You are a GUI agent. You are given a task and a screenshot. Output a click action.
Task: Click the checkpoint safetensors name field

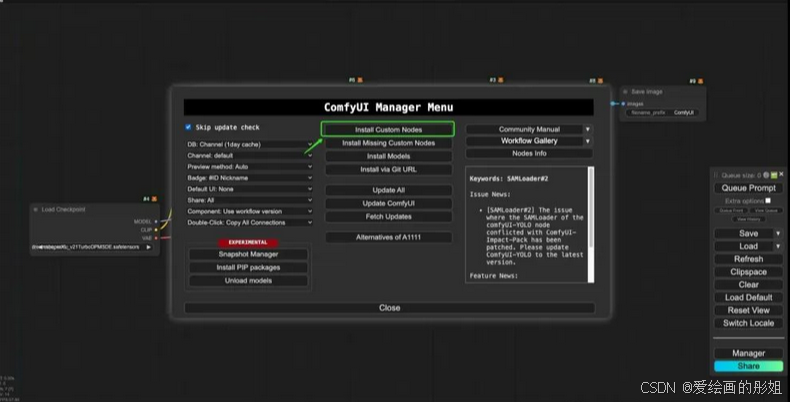click(92, 247)
